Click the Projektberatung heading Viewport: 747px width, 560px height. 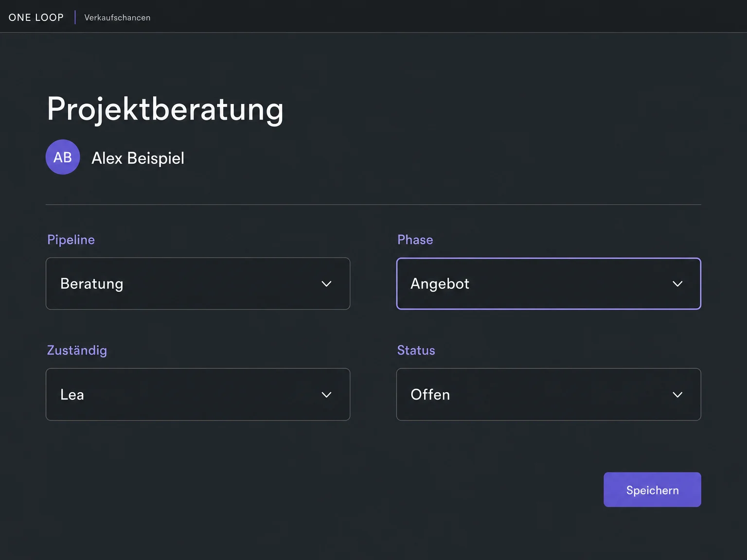[x=165, y=109]
